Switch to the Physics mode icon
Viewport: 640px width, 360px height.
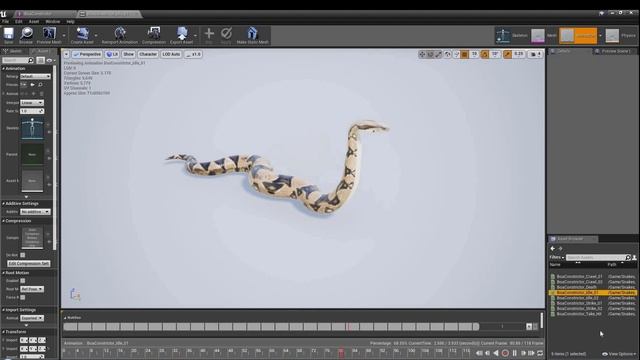click(612, 36)
